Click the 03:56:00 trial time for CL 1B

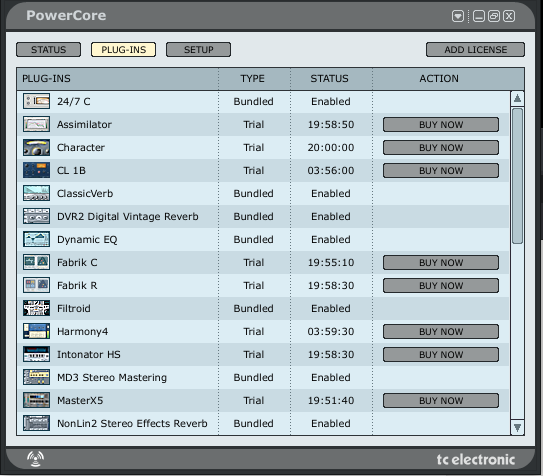[331, 171]
